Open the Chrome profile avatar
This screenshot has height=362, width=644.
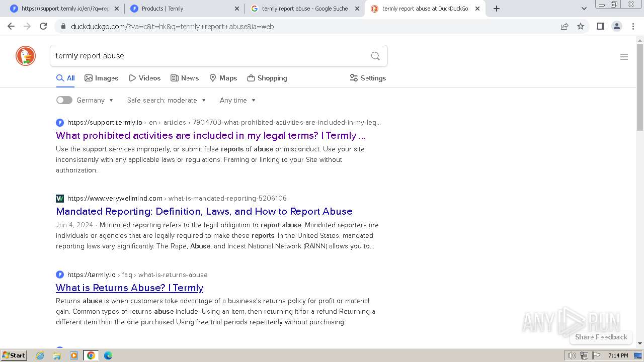pyautogui.click(x=617, y=26)
